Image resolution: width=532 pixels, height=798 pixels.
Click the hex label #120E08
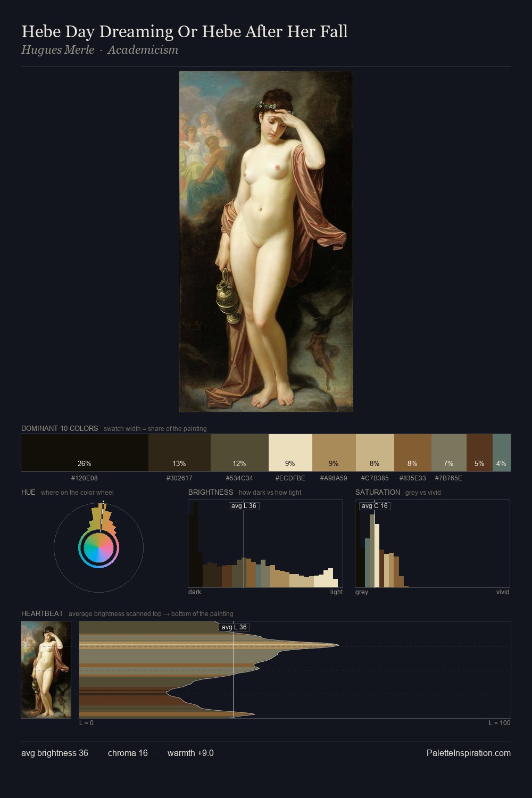click(x=85, y=478)
